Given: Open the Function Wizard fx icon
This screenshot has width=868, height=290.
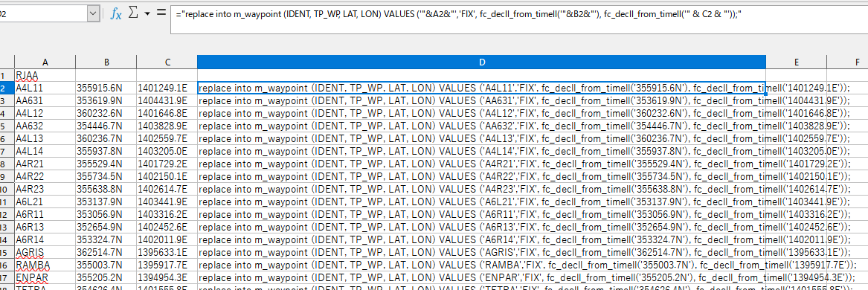Looking at the screenshot, I should [x=116, y=14].
